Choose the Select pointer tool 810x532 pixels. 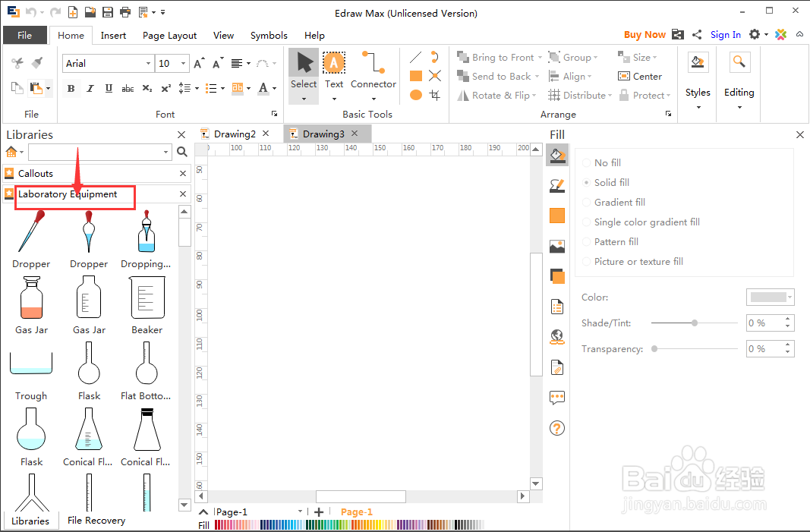tap(304, 71)
